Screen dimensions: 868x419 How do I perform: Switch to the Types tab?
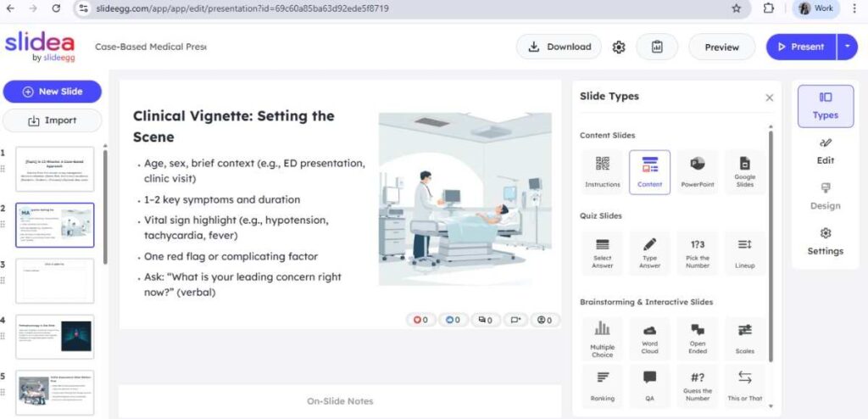pyautogui.click(x=826, y=106)
